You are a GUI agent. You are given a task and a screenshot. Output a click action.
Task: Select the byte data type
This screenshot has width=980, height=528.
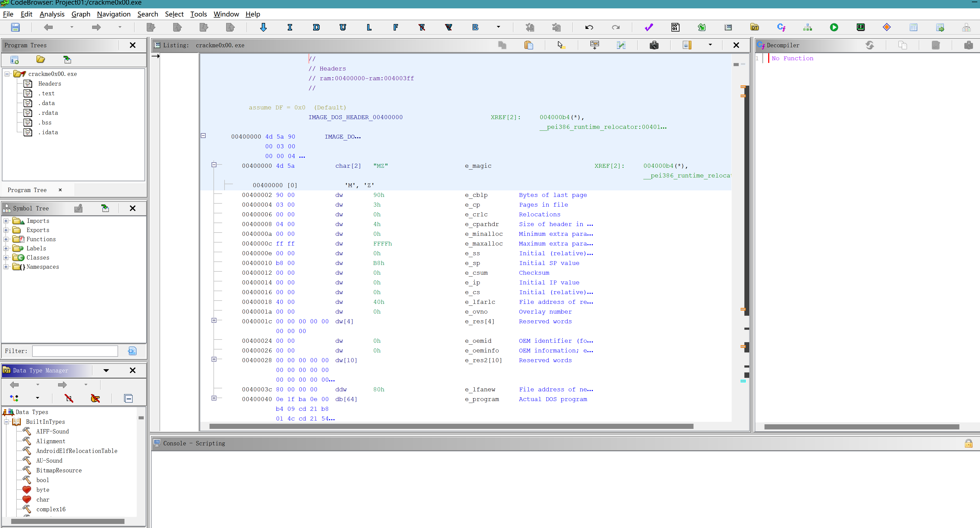coord(43,490)
